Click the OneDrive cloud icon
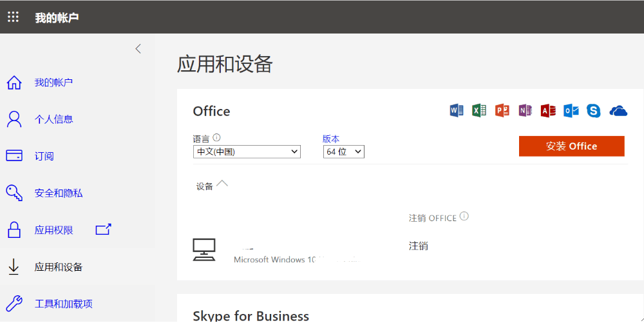Image resolution: width=644 pixels, height=323 pixels. [618, 111]
